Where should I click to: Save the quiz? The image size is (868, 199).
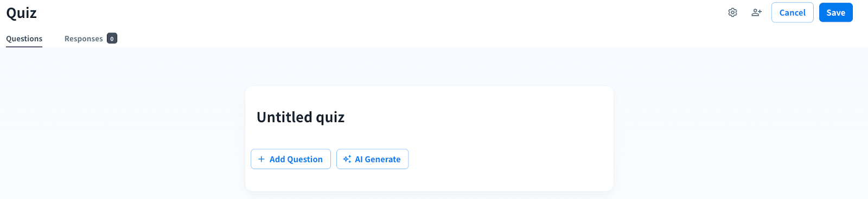click(x=835, y=12)
